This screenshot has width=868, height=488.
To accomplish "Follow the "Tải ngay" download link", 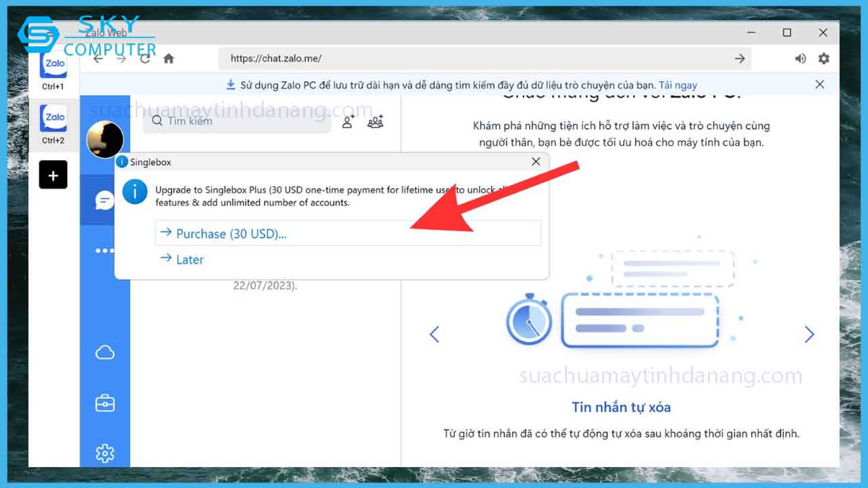I will tap(677, 85).
